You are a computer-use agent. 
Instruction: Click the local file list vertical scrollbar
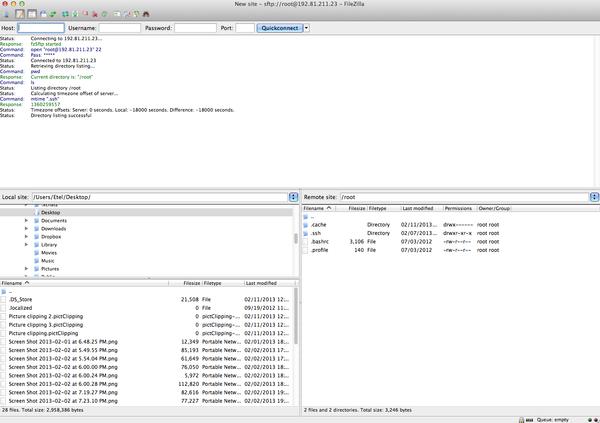(x=294, y=340)
